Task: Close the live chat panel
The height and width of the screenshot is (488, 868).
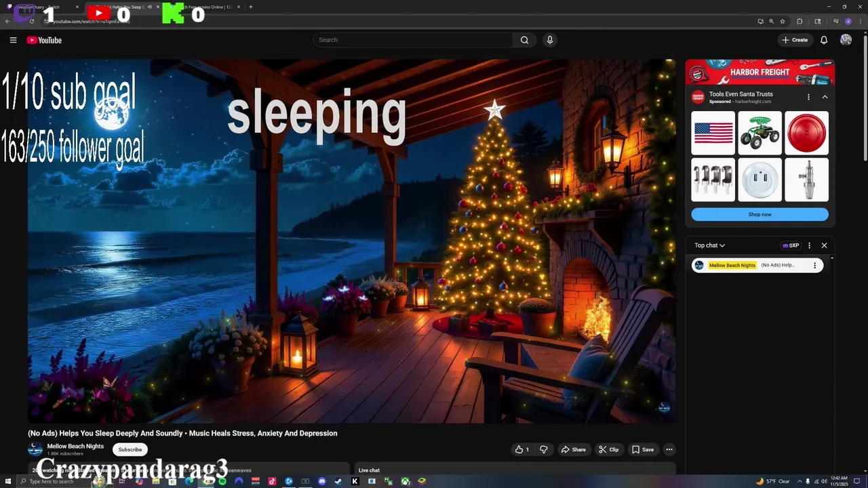Action: click(824, 245)
